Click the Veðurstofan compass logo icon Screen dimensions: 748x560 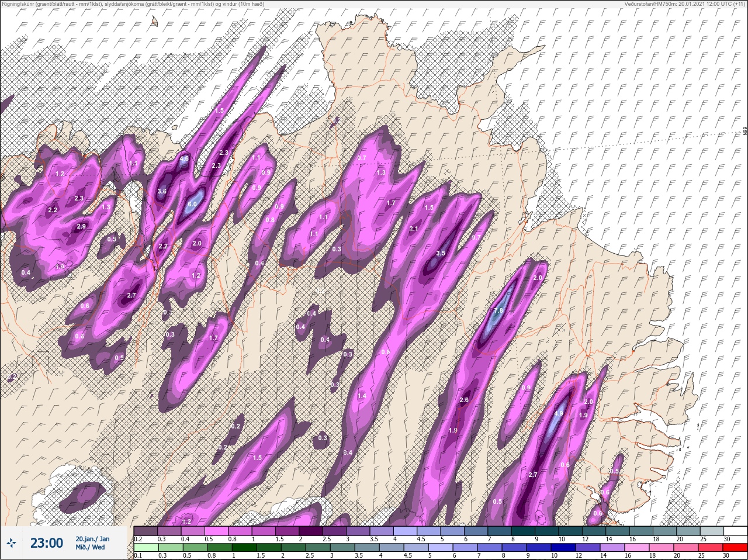click(x=11, y=543)
